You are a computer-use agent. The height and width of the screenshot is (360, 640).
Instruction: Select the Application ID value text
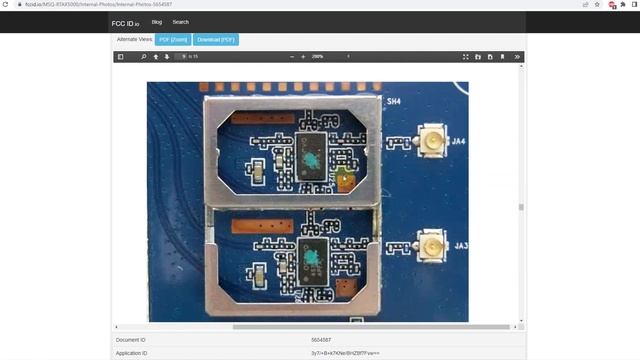[x=345, y=353]
